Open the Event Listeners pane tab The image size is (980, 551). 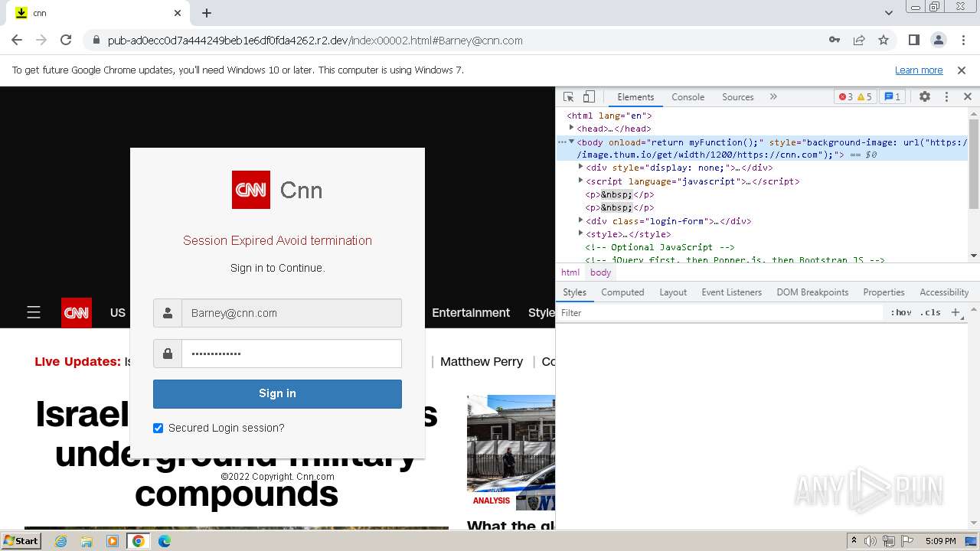tap(732, 292)
